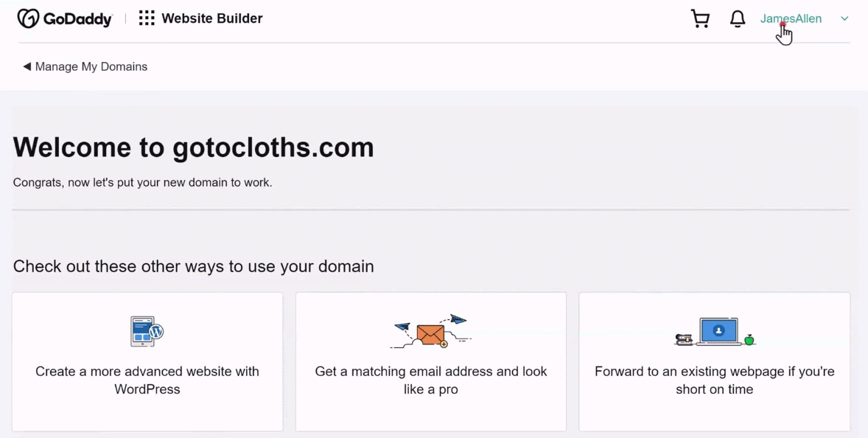
Task: Click the green apple beside the laptop
Action: (749, 339)
